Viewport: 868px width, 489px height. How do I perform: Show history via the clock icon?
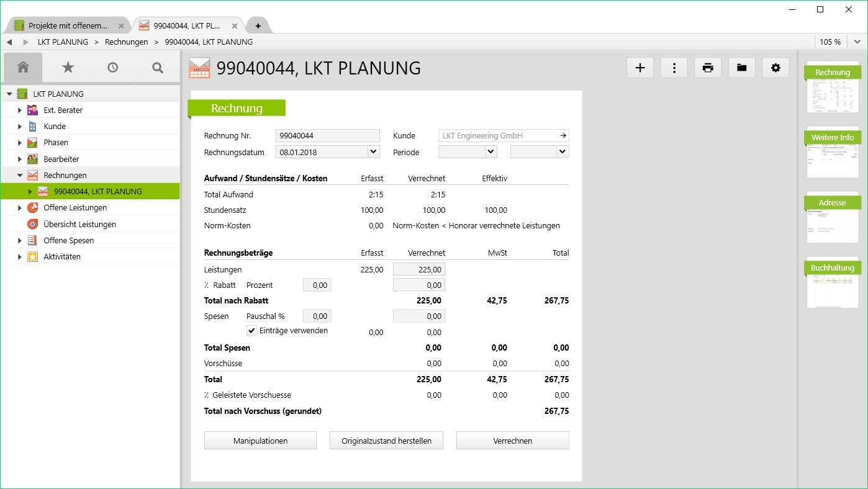112,68
